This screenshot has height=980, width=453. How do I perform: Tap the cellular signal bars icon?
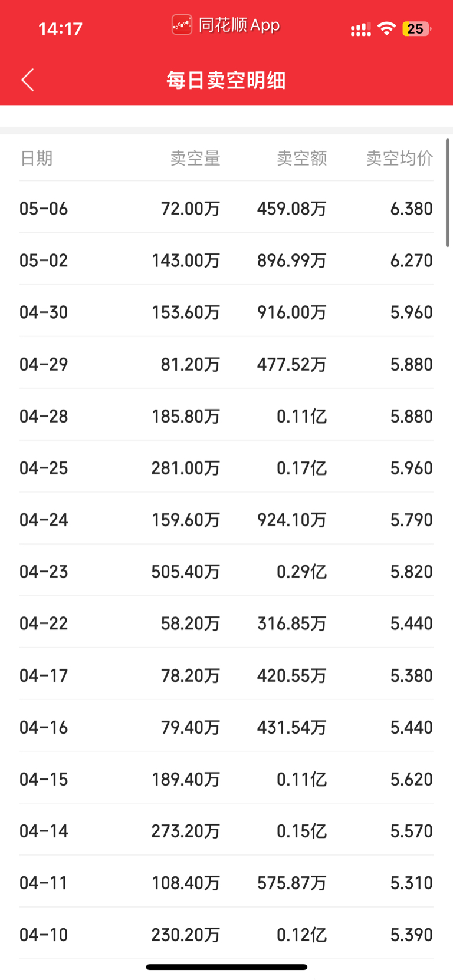click(360, 29)
